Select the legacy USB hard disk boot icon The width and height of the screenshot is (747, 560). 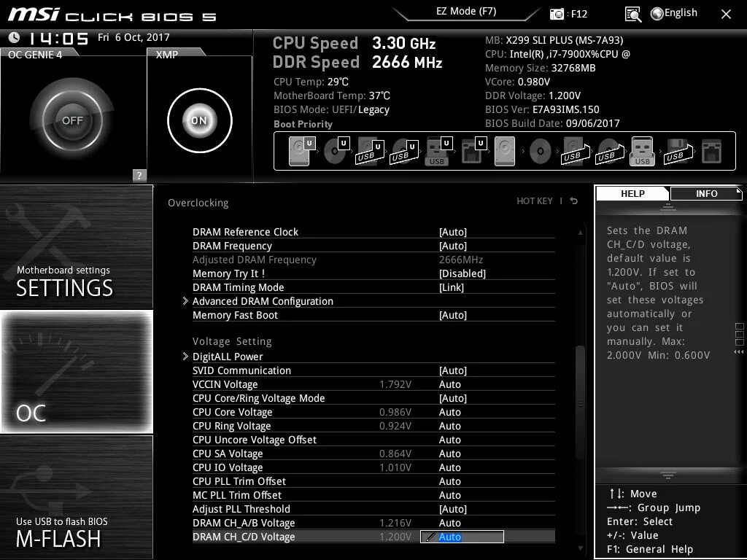pyautogui.click(x=576, y=152)
